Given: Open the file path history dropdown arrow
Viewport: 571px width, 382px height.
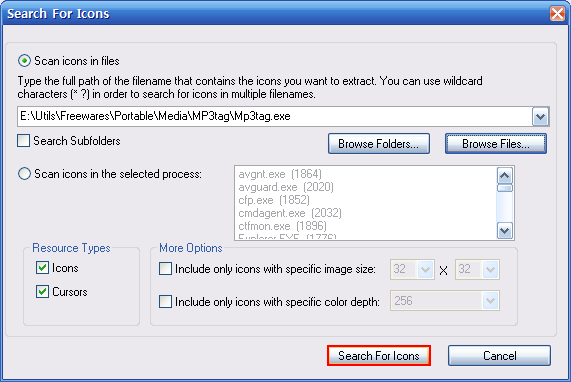Looking at the screenshot, I should 540,117.
